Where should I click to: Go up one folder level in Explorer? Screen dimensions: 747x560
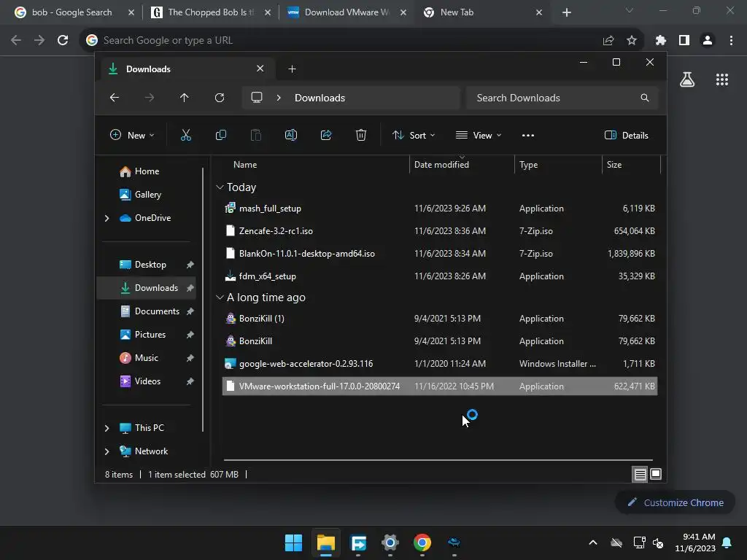click(x=185, y=98)
